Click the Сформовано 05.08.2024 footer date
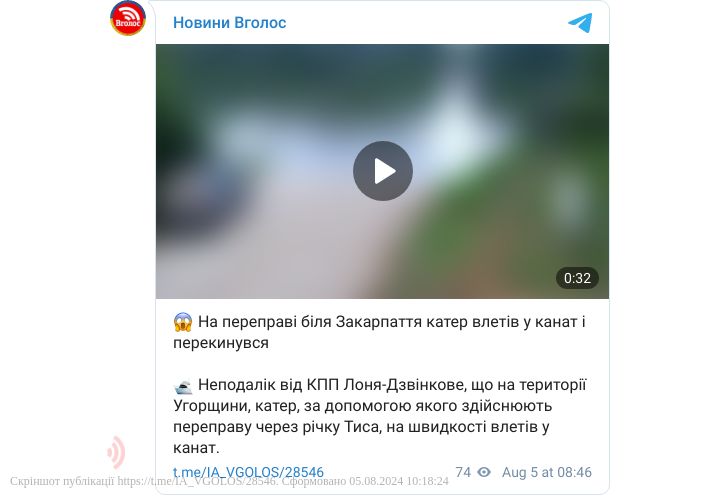 click(x=365, y=481)
